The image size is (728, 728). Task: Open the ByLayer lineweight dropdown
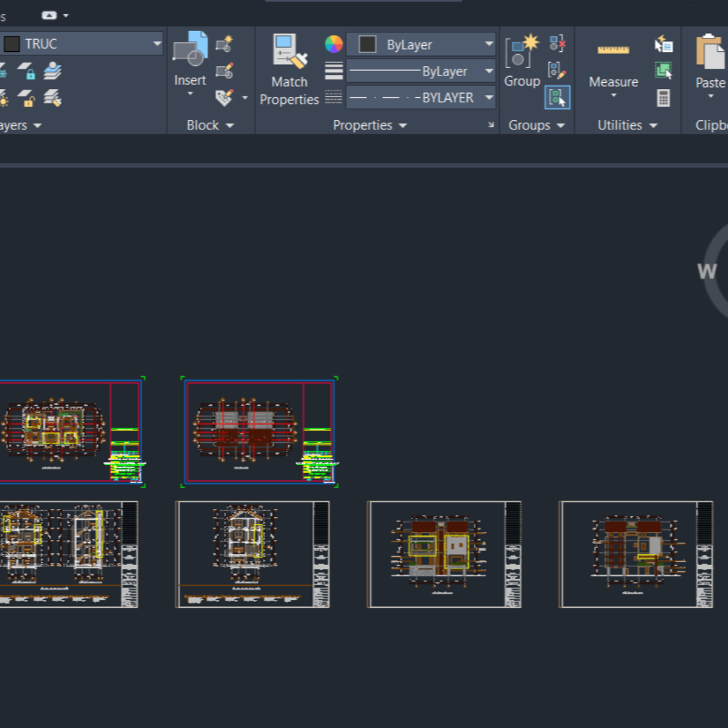coord(489,71)
